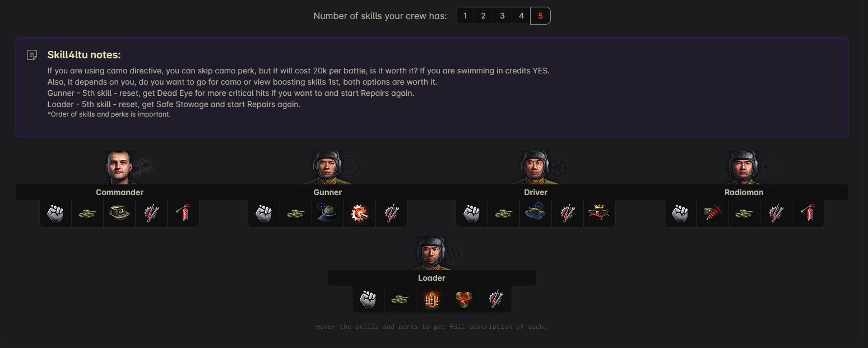
Task: Click the Commander portrait
Action: click(120, 166)
